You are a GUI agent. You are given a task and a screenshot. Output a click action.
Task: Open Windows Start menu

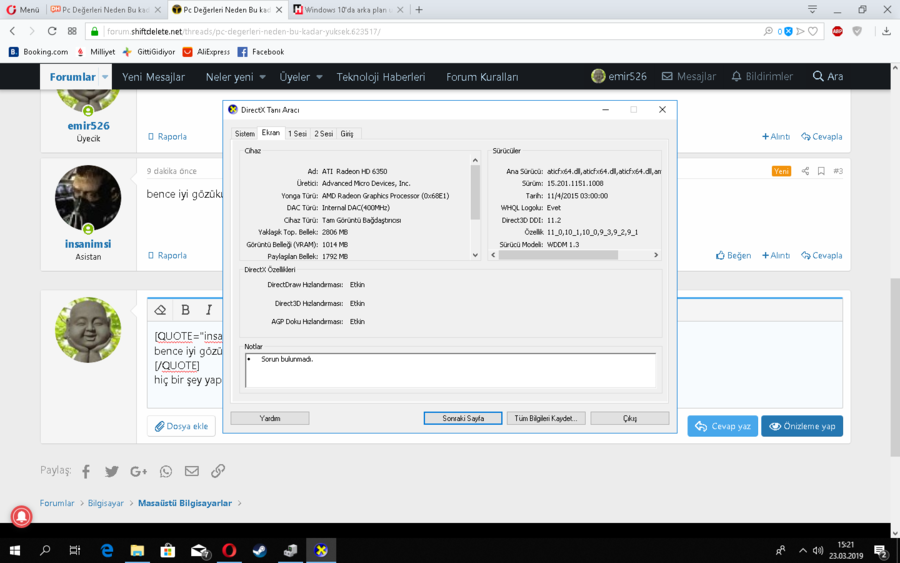click(x=15, y=550)
